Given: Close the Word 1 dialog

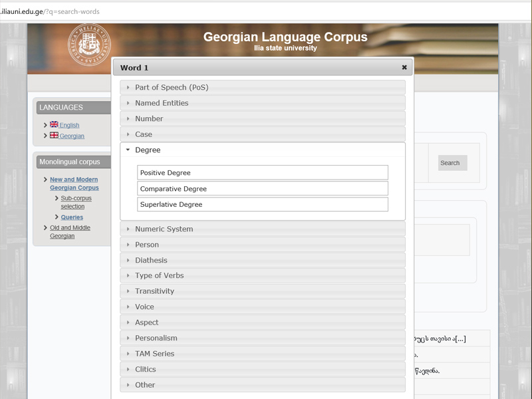Looking at the screenshot, I should [x=404, y=67].
